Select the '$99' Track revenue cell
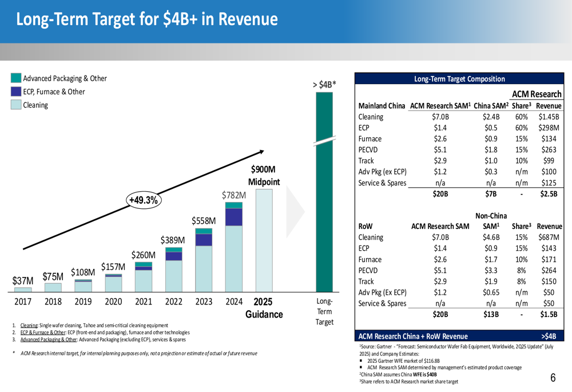The image size is (572, 392). pos(549,161)
